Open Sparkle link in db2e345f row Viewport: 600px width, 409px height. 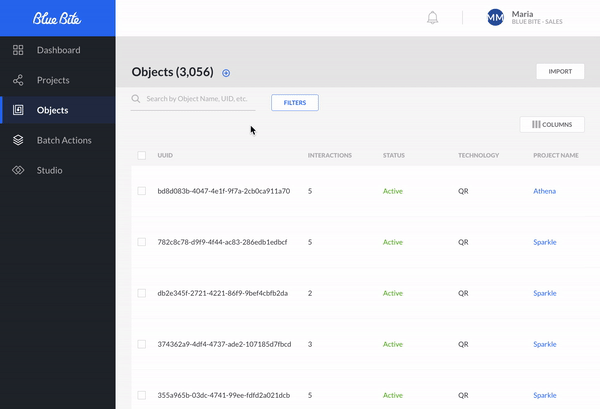545,293
